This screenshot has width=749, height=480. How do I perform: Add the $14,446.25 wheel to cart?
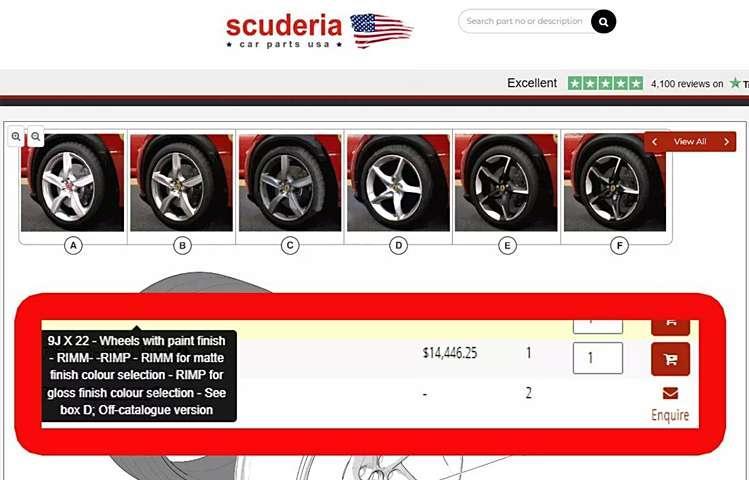[670, 359]
